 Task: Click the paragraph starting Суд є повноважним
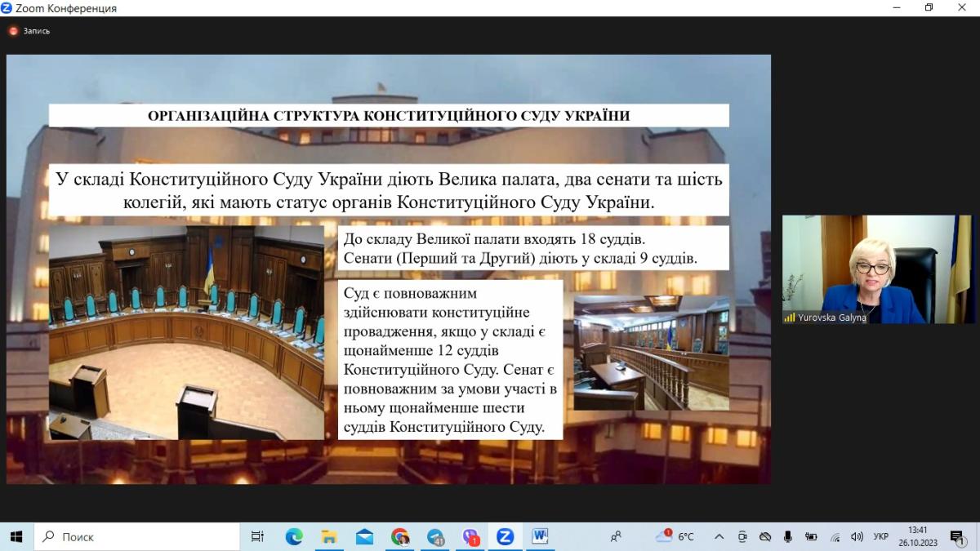pos(450,360)
